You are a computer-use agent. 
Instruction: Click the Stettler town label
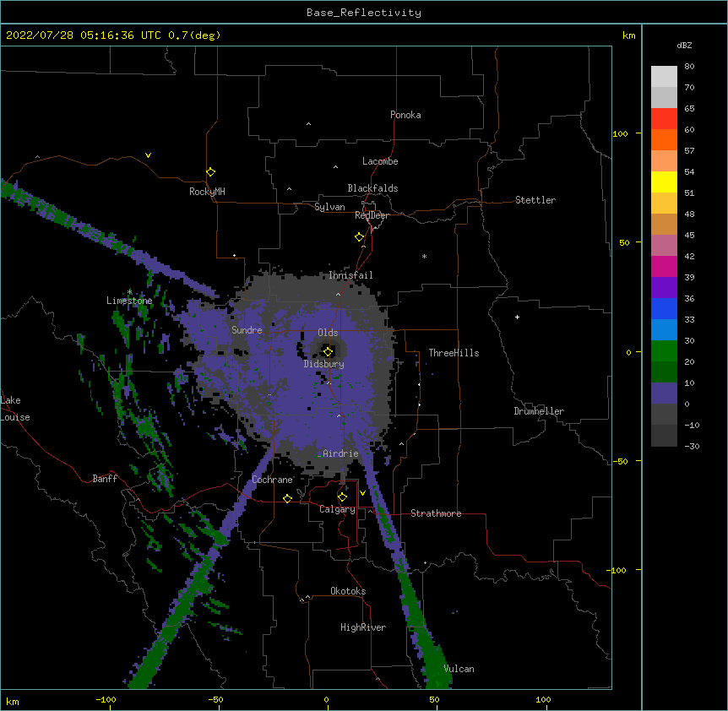click(535, 200)
